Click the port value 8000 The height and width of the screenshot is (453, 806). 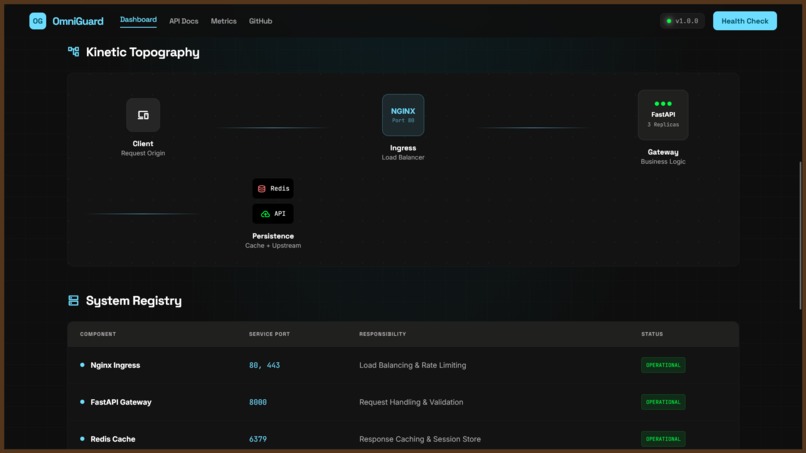[x=258, y=402]
